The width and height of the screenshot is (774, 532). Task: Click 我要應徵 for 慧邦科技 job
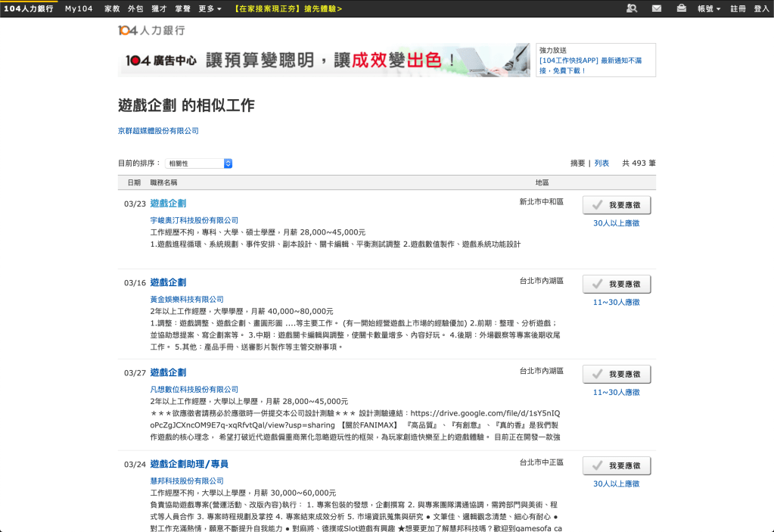pos(617,465)
